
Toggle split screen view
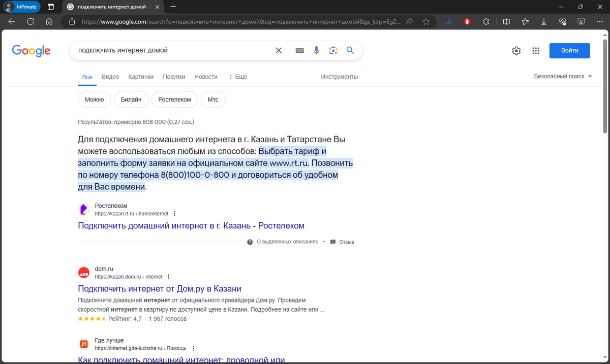(506, 22)
